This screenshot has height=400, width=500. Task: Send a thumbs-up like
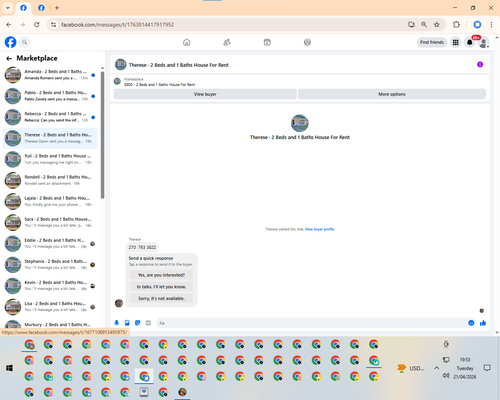(483, 323)
